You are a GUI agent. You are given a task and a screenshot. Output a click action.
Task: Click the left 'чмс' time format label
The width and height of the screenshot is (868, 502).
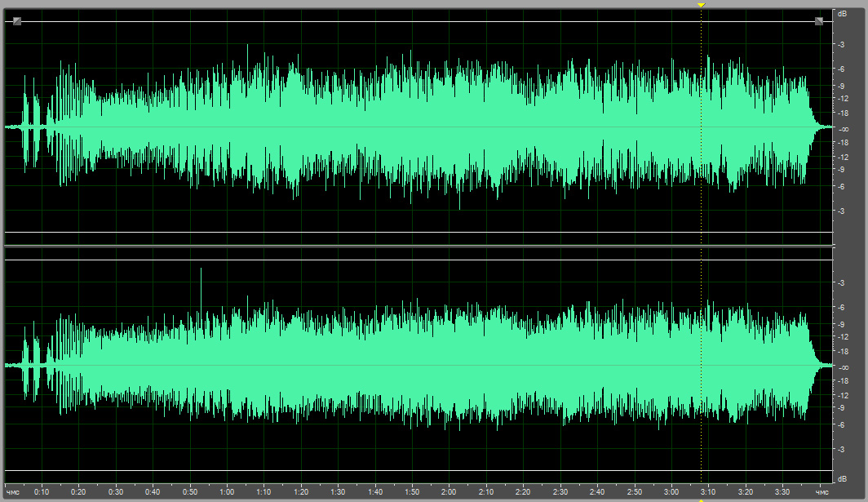(13, 492)
